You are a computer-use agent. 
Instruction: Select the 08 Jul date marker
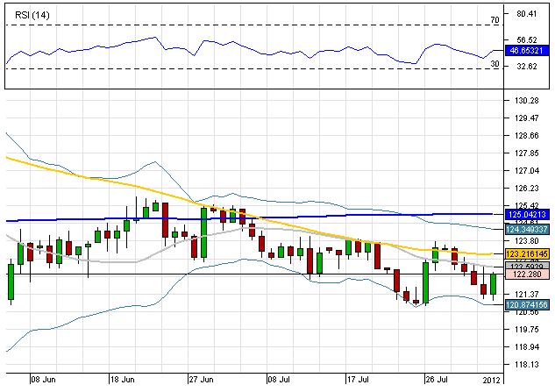click(x=280, y=381)
